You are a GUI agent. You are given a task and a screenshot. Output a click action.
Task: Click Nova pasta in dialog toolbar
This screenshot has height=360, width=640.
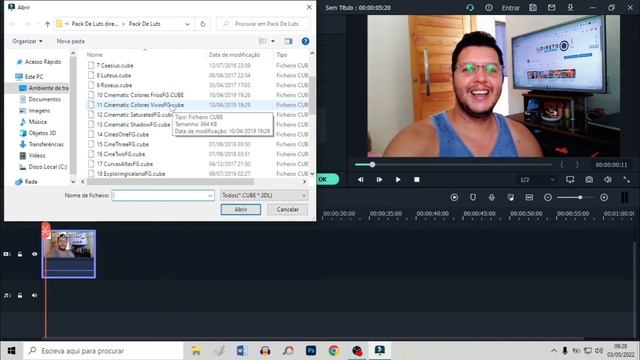click(71, 41)
